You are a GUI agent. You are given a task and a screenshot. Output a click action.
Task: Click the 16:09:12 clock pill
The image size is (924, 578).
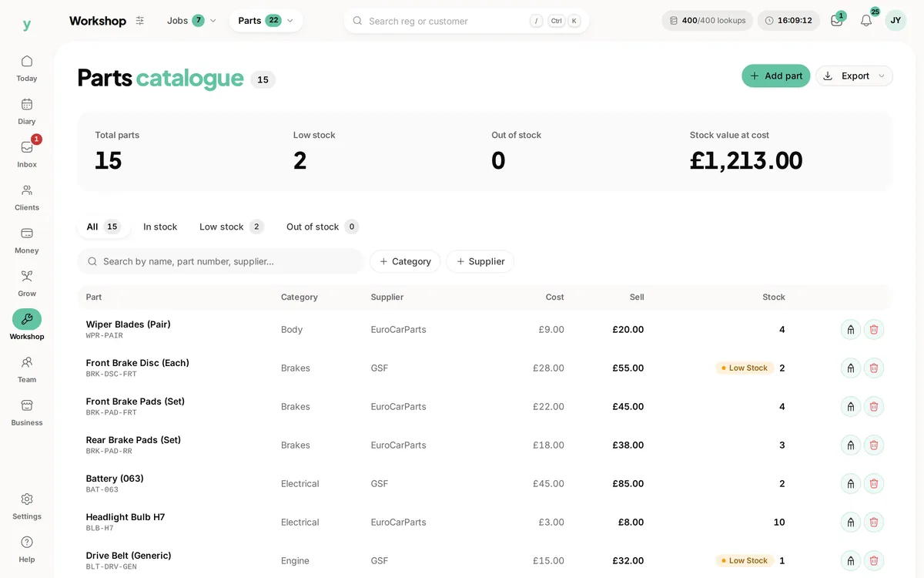point(788,21)
